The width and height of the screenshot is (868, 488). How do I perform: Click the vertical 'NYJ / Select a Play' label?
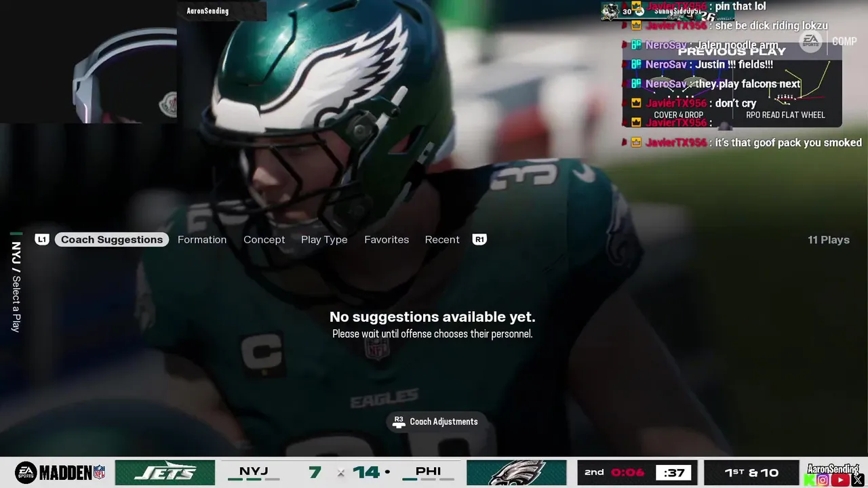[x=16, y=286]
